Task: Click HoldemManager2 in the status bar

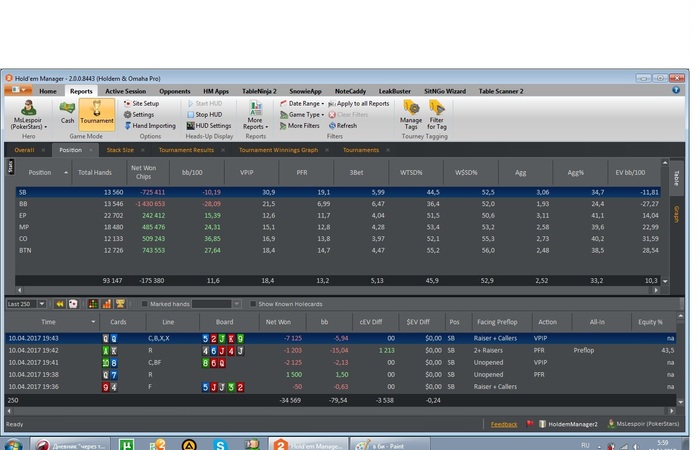Action: (x=568, y=424)
